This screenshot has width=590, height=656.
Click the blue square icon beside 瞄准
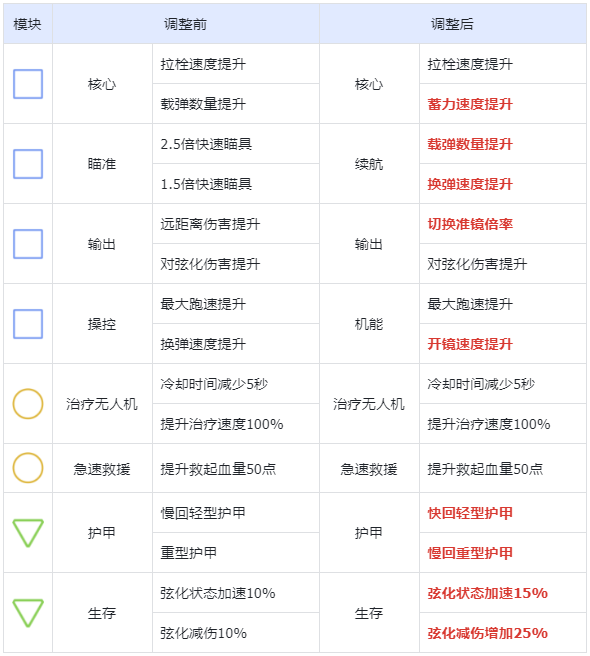click(28, 164)
